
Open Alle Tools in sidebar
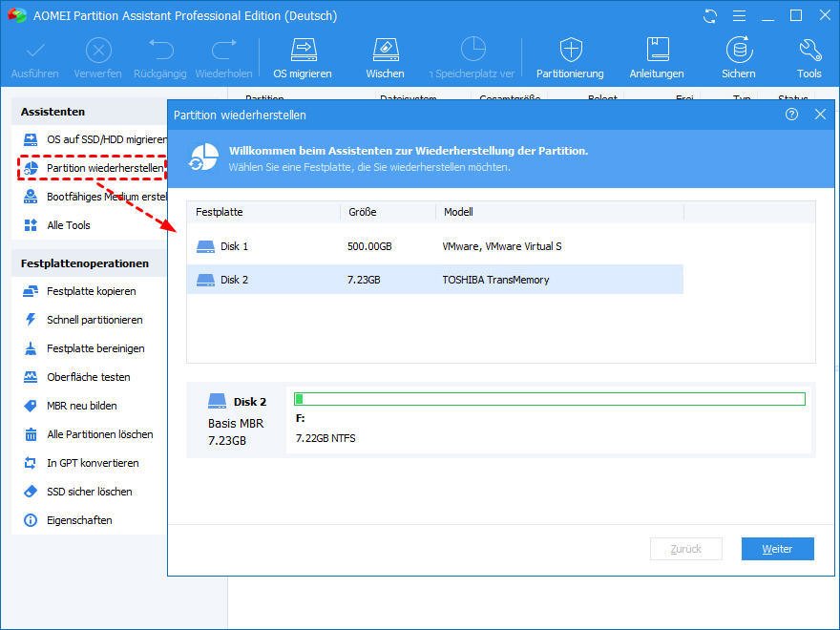point(57,225)
